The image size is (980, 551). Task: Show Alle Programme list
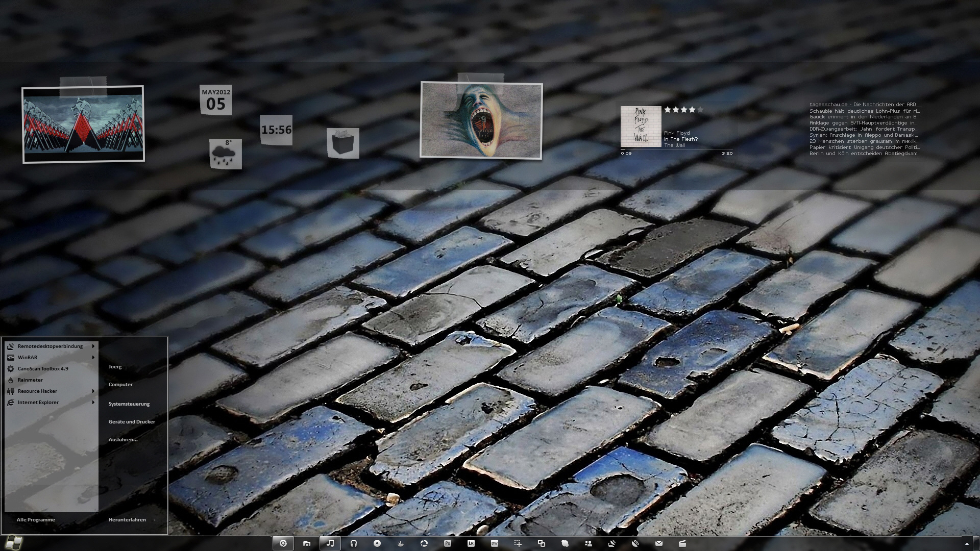[36, 520]
